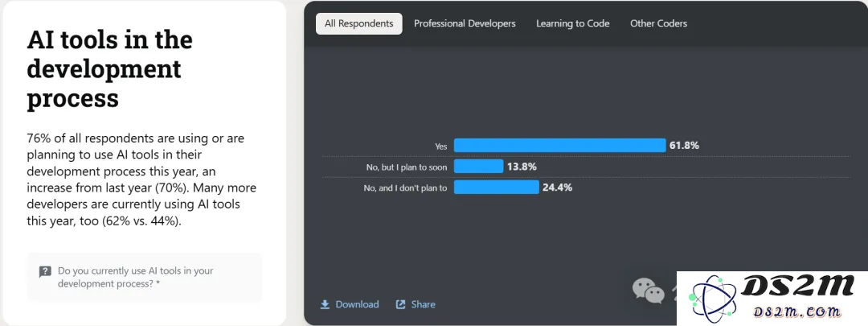Viewport: 868px width, 326px height.
Task: Click the survey question text box
Action: coord(144,277)
